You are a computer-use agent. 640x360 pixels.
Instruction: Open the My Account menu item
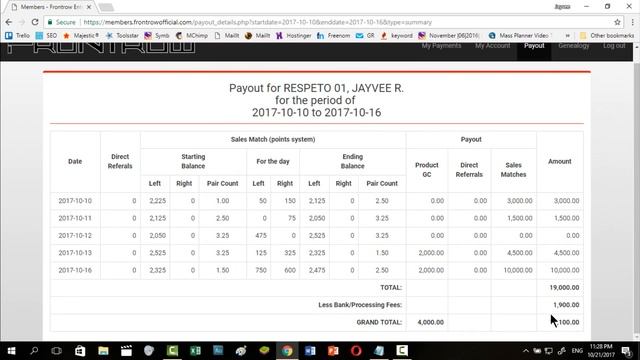[492, 46]
